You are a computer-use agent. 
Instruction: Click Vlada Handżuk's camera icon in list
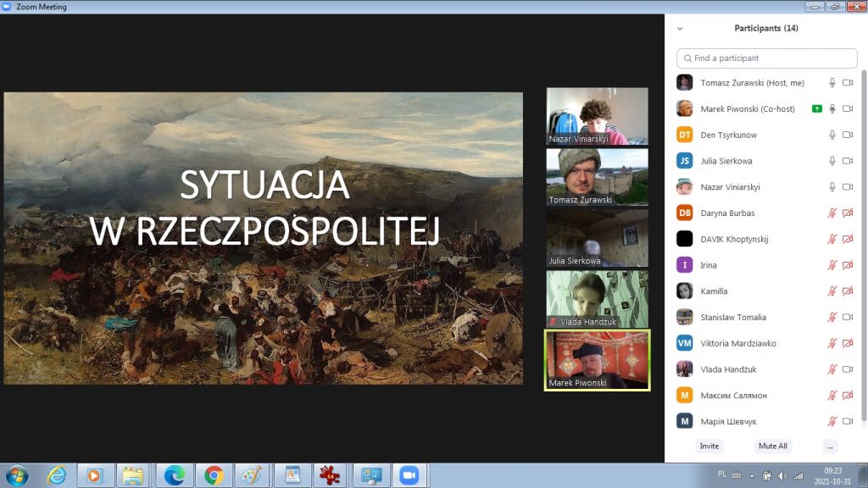(x=847, y=369)
